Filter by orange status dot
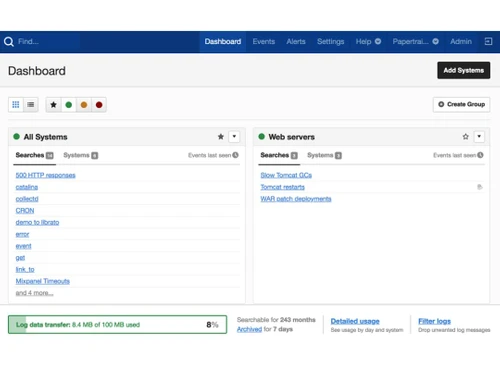Screen dimensions: 500x375 (84, 105)
